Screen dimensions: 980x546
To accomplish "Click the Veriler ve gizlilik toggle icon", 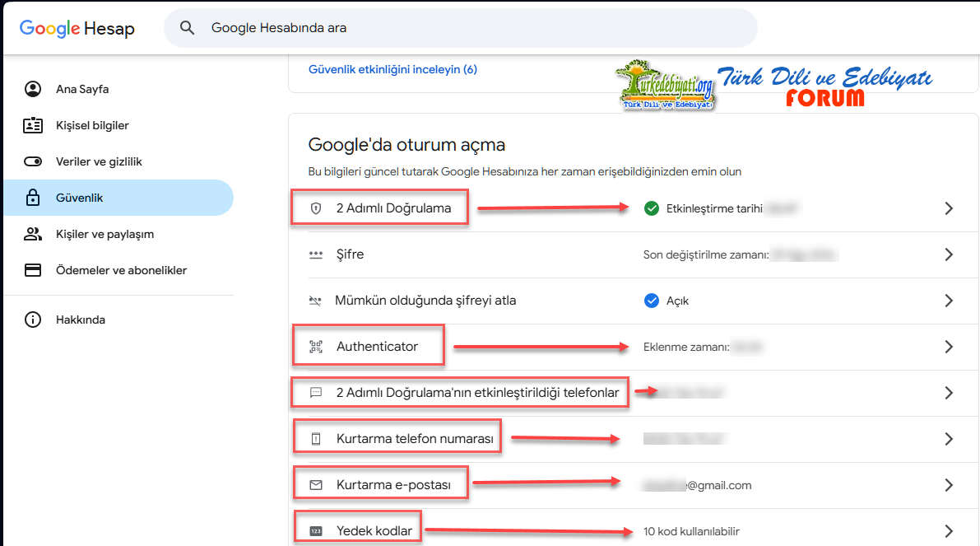I will (x=33, y=161).
